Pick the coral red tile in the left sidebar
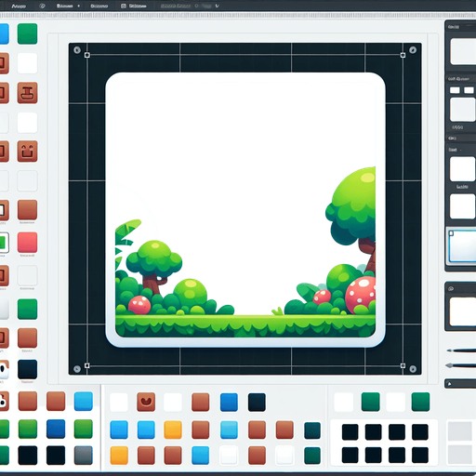476x476 pixels. click(x=27, y=243)
